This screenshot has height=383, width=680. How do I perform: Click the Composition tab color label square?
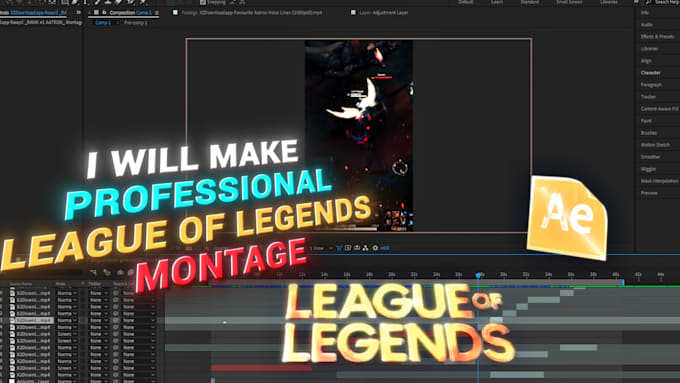pos(97,13)
